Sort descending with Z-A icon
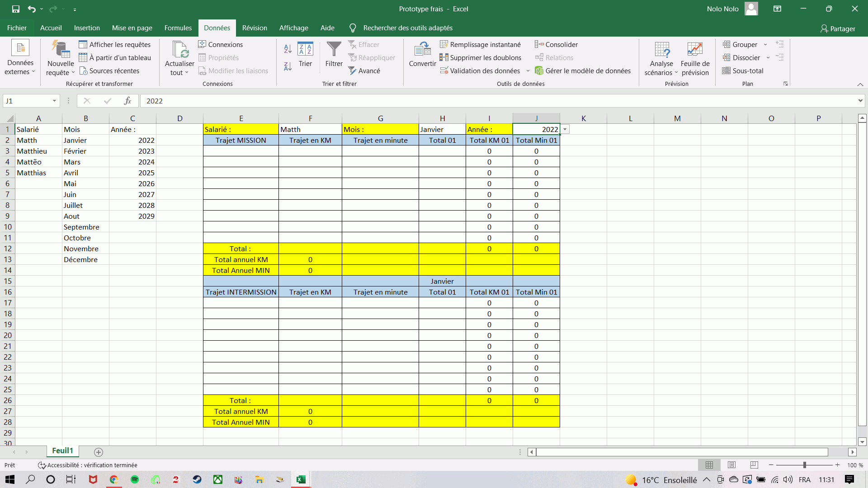 [x=288, y=67]
